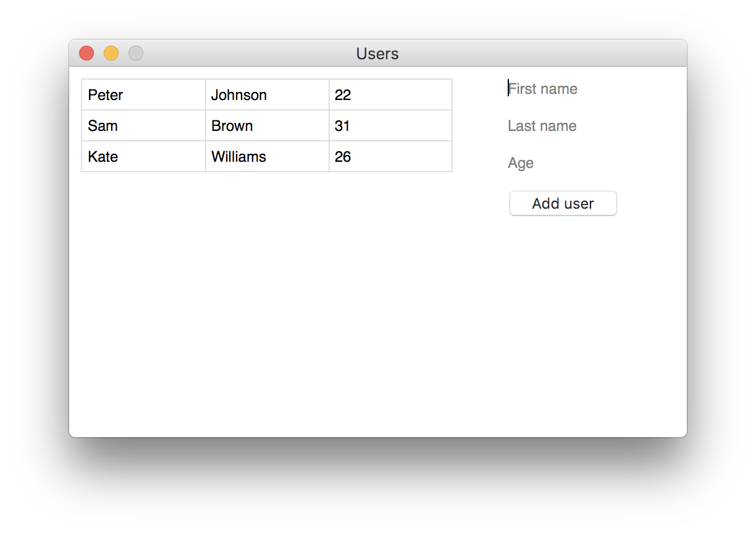Click the Brown last name cell

(267, 126)
